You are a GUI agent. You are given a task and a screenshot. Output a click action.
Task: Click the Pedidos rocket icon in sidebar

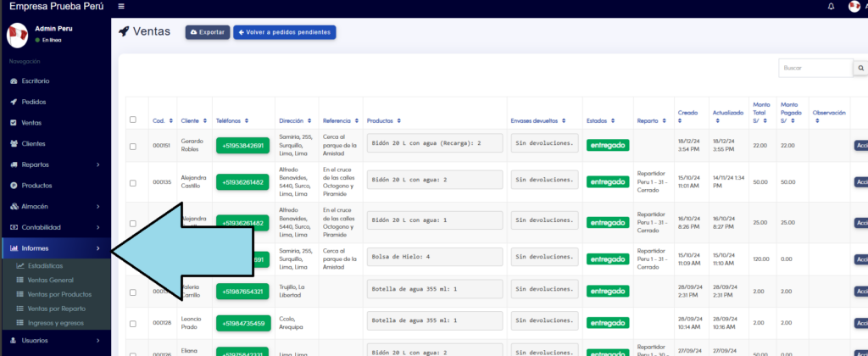14,102
